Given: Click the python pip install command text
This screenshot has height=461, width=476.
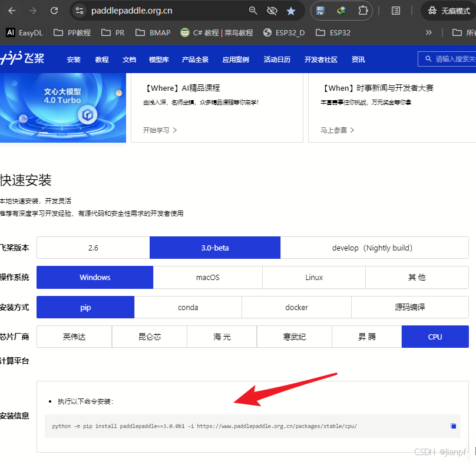Looking at the screenshot, I should point(204,426).
